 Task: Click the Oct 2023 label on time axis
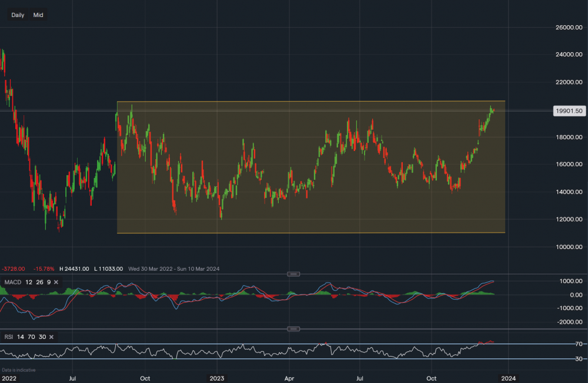tap(432, 378)
